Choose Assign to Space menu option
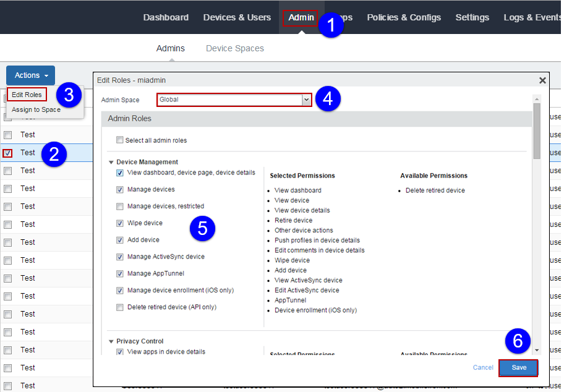Screen dimensions: 564x392 point(36,109)
